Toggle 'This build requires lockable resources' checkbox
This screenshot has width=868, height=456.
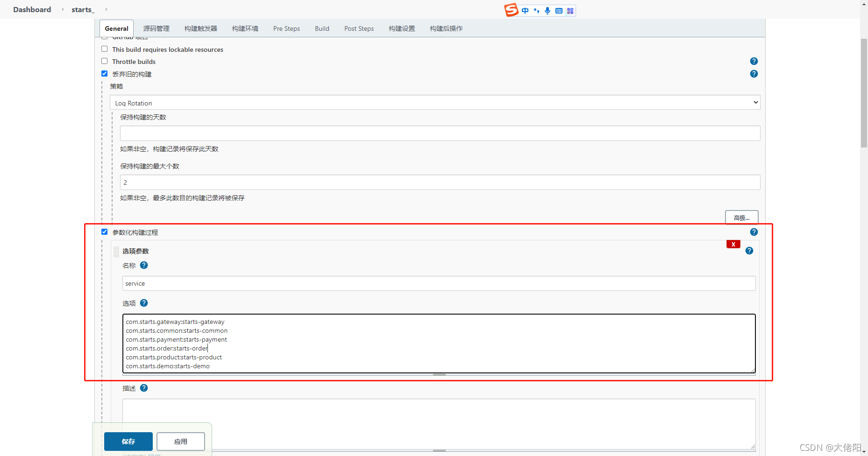104,49
